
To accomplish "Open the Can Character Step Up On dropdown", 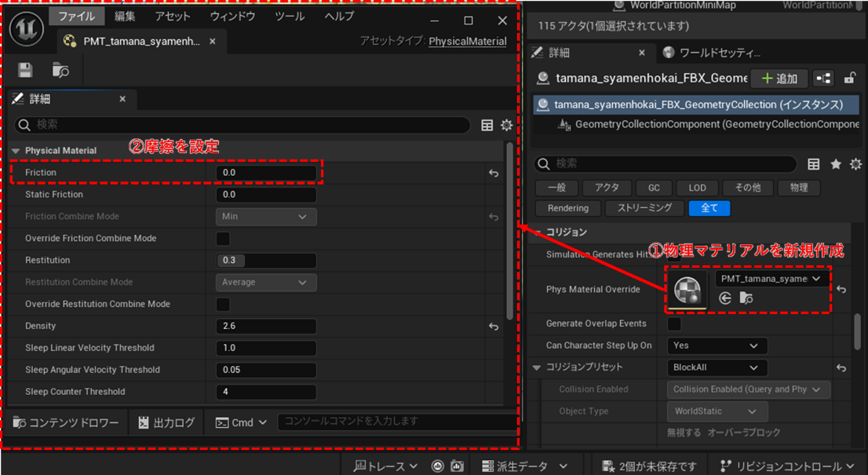I will coord(716,345).
